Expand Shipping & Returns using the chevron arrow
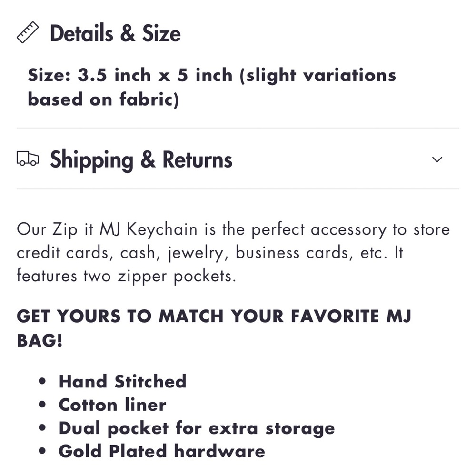Screen dimensions: 476x476 click(x=437, y=159)
